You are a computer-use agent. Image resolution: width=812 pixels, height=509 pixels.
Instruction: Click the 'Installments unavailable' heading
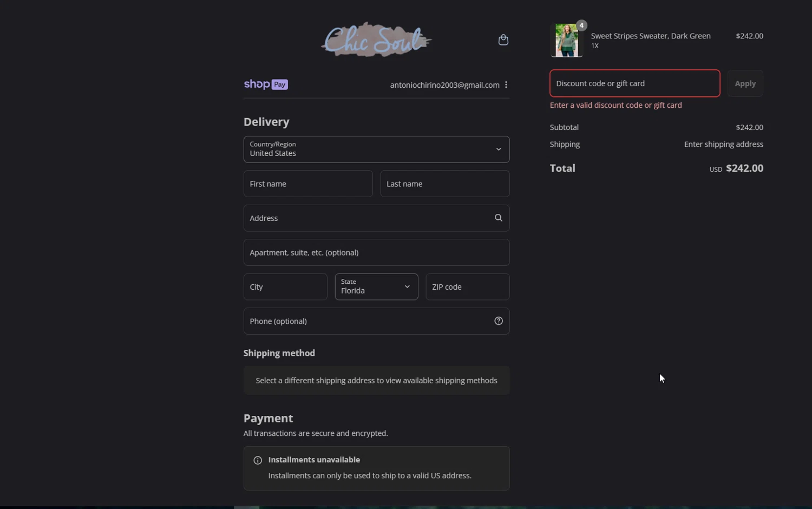pyautogui.click(x=314, y=460)
